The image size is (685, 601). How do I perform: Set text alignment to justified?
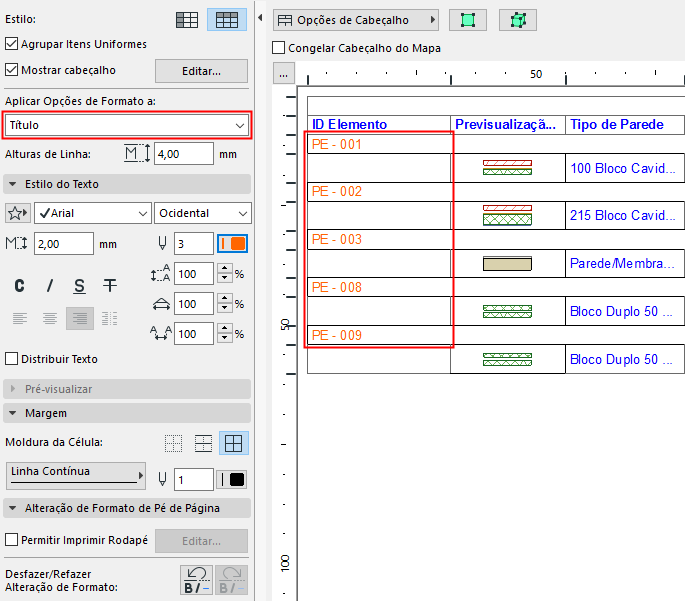point(109,318)
